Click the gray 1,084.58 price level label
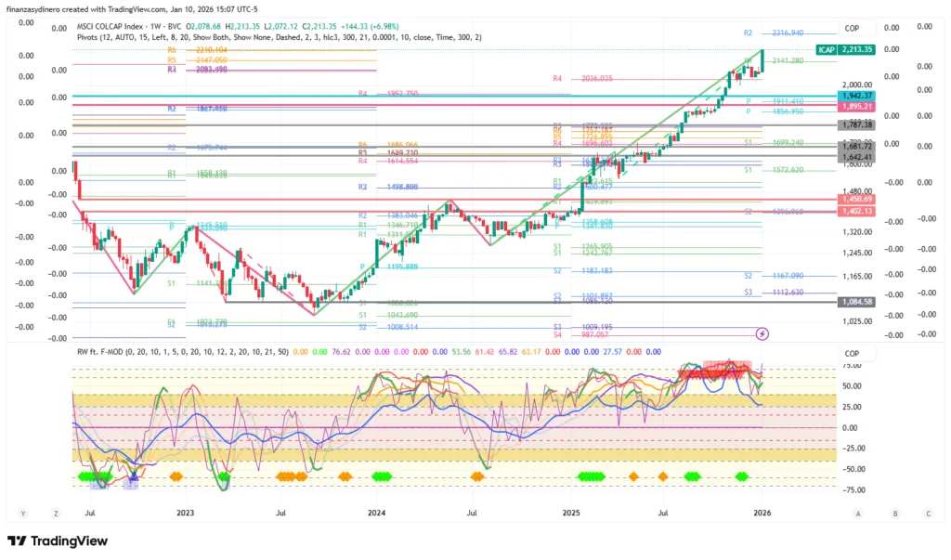This screenshot has width=951, height=560. [858, 302]
